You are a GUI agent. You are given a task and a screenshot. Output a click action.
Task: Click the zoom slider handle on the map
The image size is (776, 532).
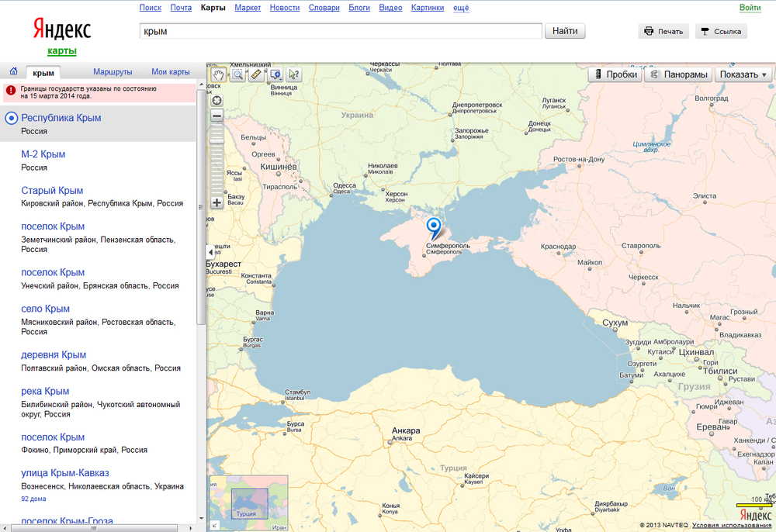click(217, 140)
